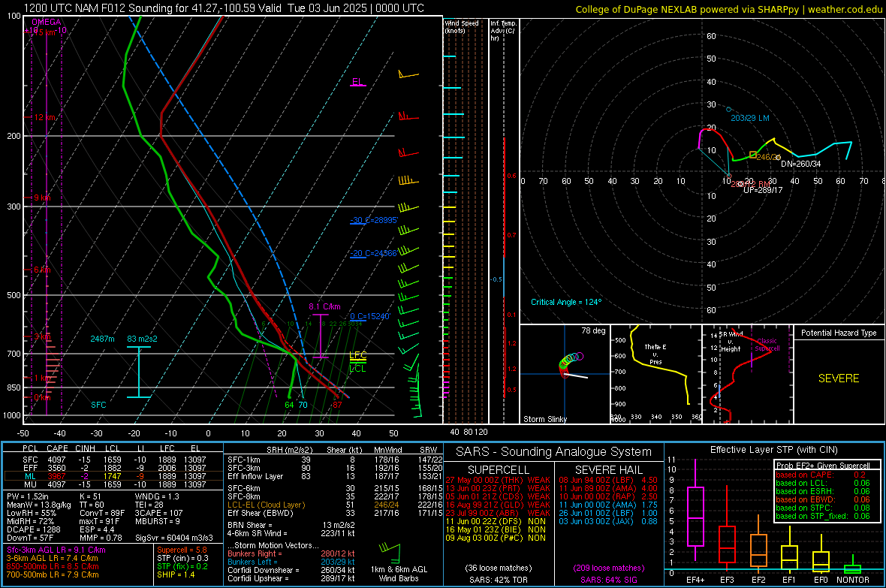Click the magenta OMEGA label
The image size is (886, 588).
[x=46, y=22]
